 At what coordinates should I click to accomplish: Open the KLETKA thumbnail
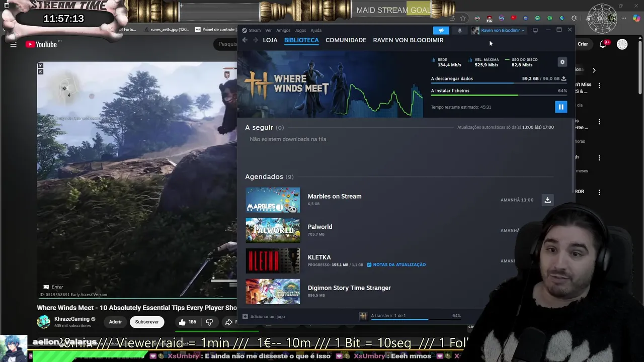(x=273, y=261)
